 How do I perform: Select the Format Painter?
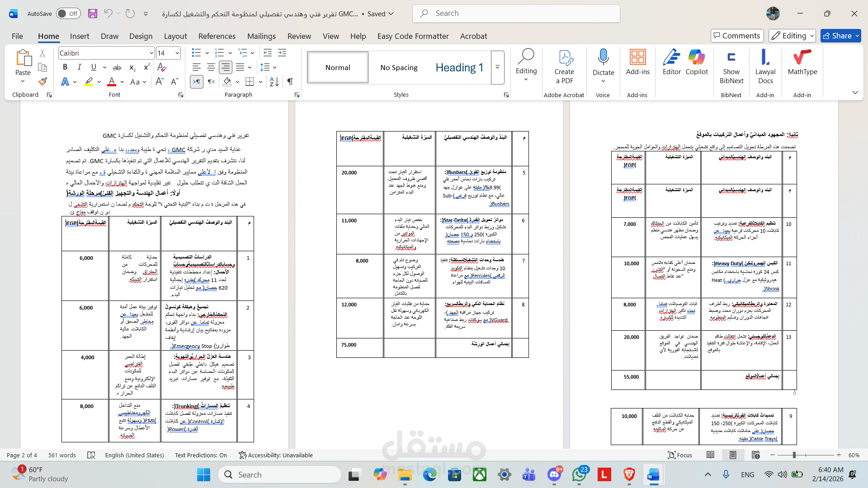click(42, 81)
